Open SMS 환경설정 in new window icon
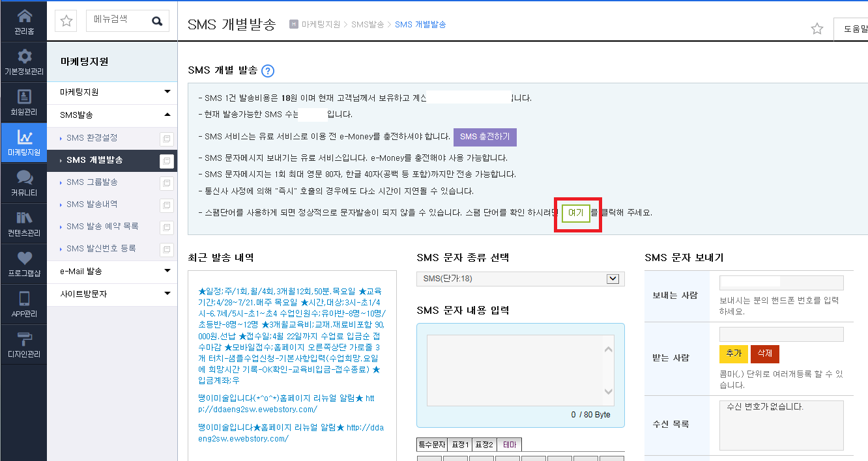Viewport: 868px width, 461px height. click(x=166, y=139)
